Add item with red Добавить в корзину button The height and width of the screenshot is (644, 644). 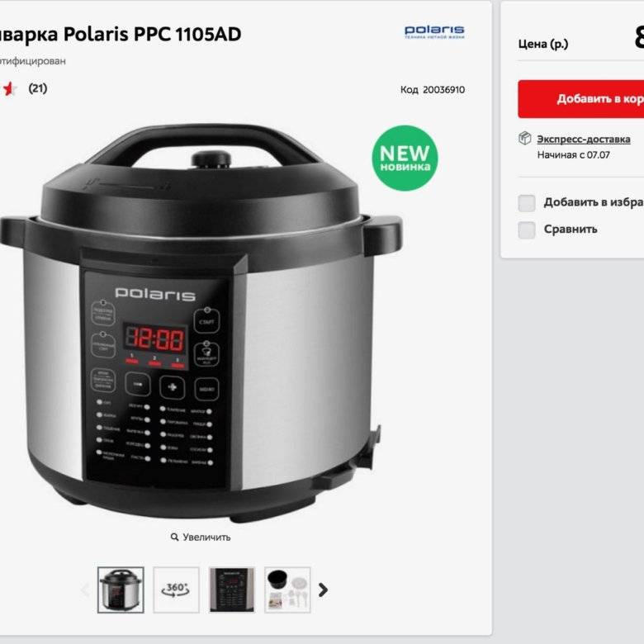pos(580,99)
